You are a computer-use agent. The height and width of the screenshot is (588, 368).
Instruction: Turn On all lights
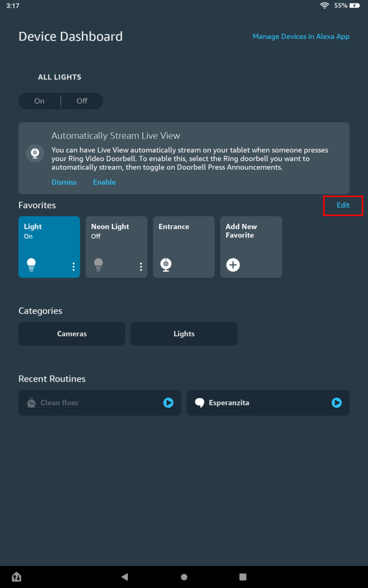point(39,101)
